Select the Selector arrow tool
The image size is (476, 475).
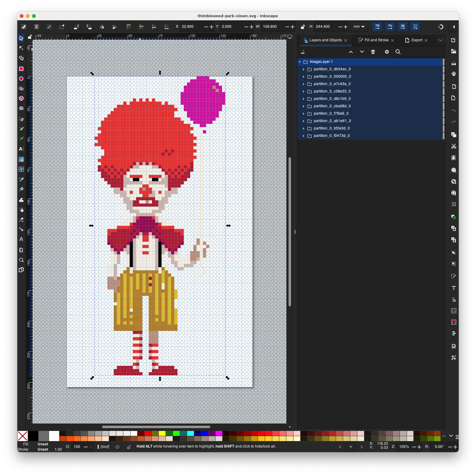click(21, 38)
